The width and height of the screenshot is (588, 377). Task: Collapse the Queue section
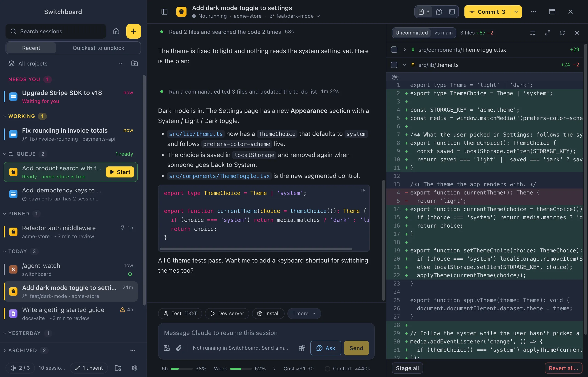pyautogui.click(x=4, y=154)
